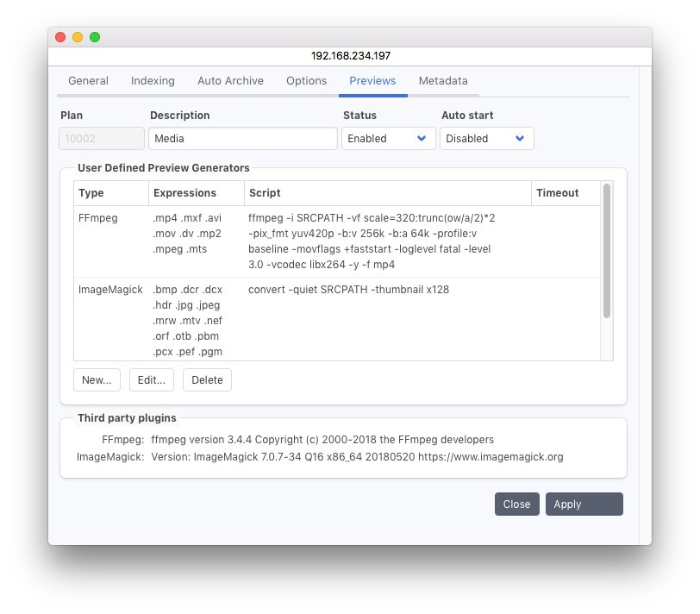This screenshot has height=614, width=700.
Task: Click the preview generators list scrollbar
Action: pos(607,252)
